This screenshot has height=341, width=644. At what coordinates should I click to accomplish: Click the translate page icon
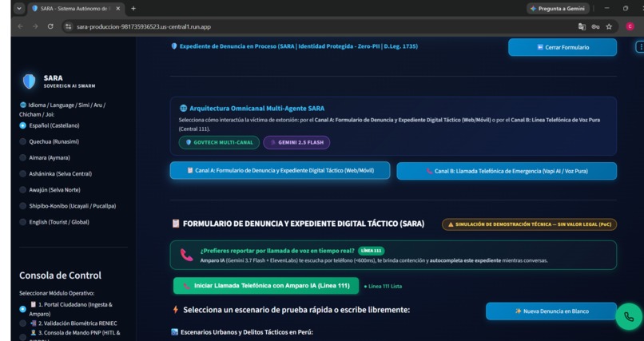point(582,26)
